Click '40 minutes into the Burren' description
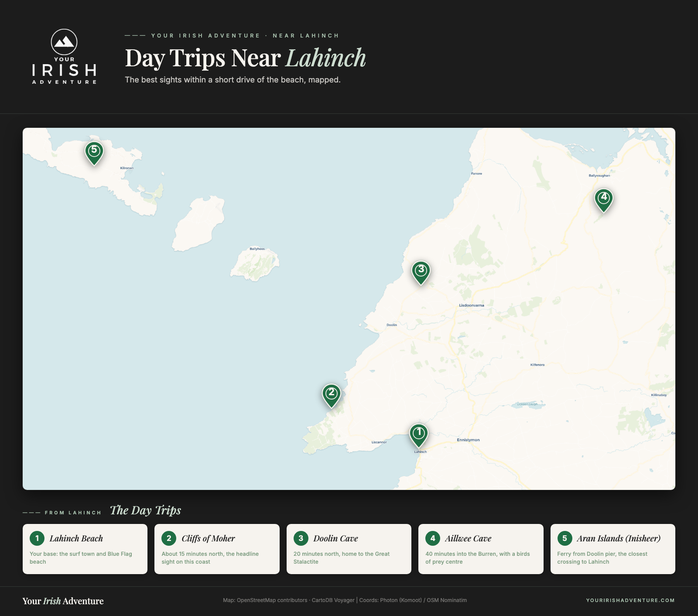698x616 pixels. tap(478, 558)
